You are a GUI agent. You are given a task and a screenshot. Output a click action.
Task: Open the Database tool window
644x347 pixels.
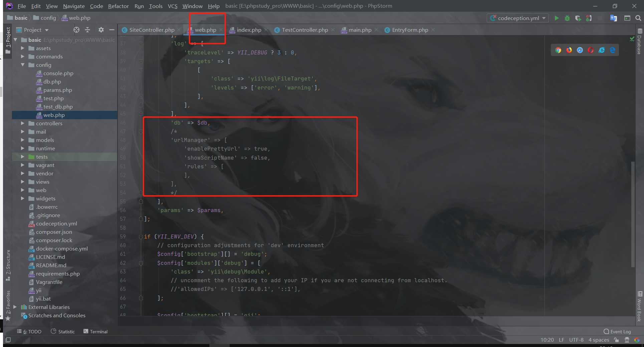click(x=640, y=42)
